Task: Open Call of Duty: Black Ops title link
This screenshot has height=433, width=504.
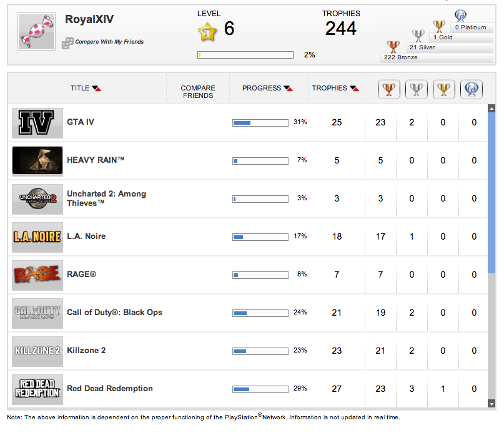Action: click(114, 312)
